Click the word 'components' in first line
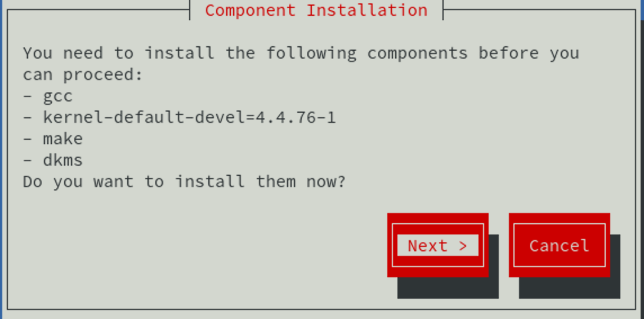The width and height of the screenshot is (644, 319). 417,54
